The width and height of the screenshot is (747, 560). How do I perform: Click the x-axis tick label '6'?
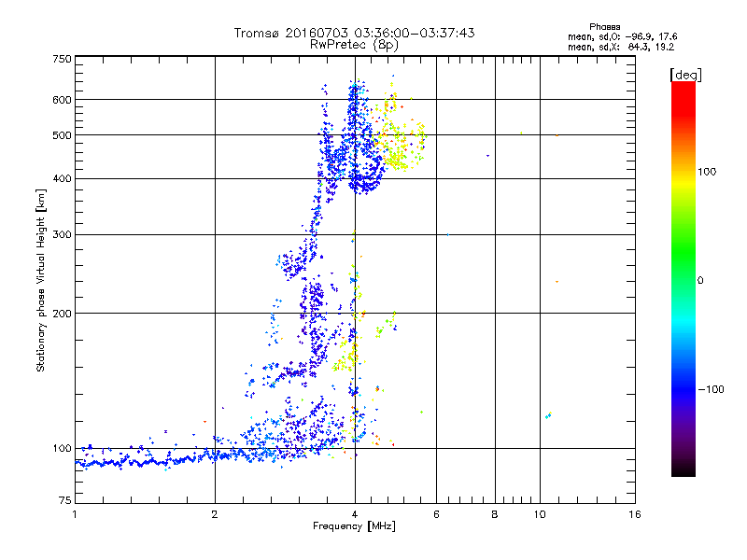436,514
